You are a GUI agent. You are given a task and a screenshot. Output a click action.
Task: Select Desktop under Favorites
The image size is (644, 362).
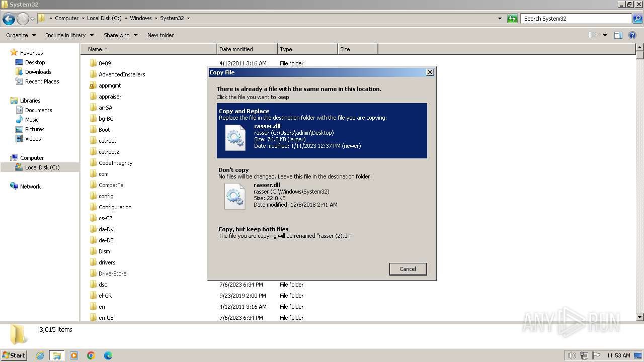(35, 62)
